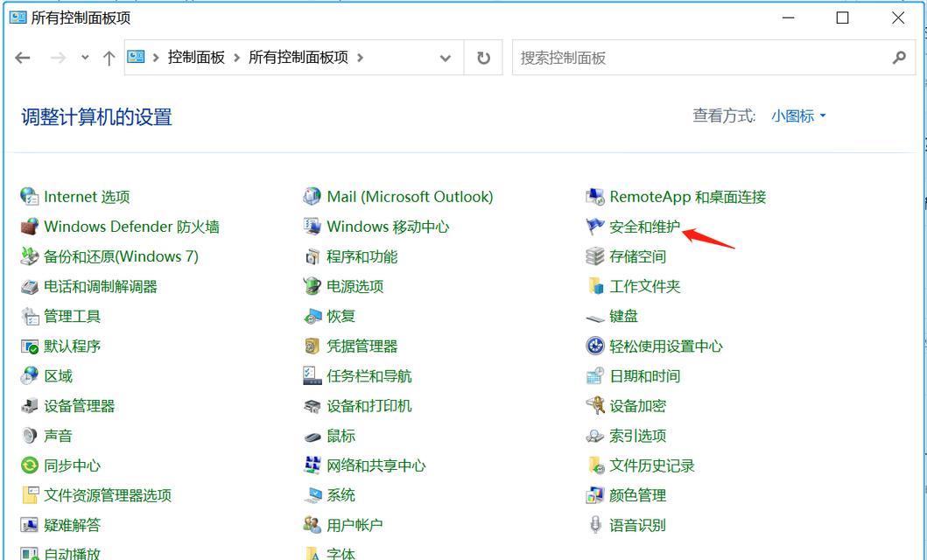
Task: Open the 日期和时间 link
Action: 645,375
